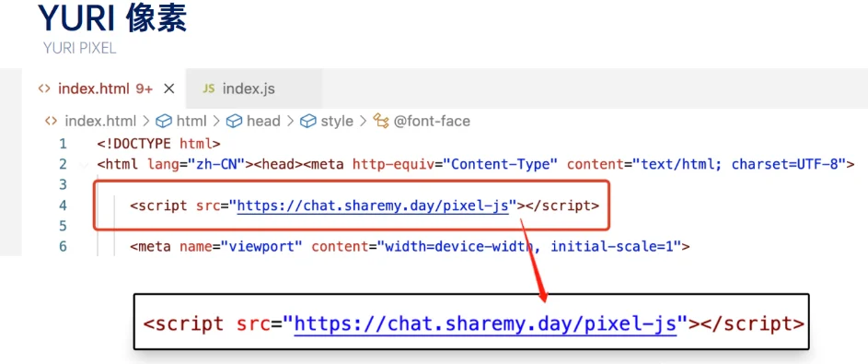Click line number 3 in gutter
This screenshot has width=868, height=364.
click(63, 184)
